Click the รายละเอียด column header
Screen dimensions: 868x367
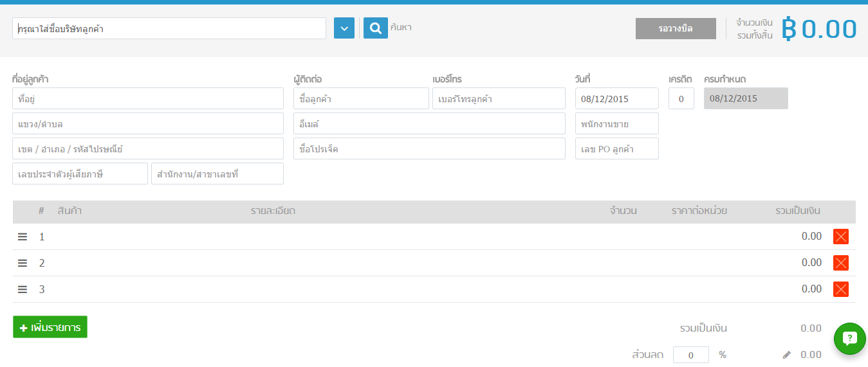(273, 211)
